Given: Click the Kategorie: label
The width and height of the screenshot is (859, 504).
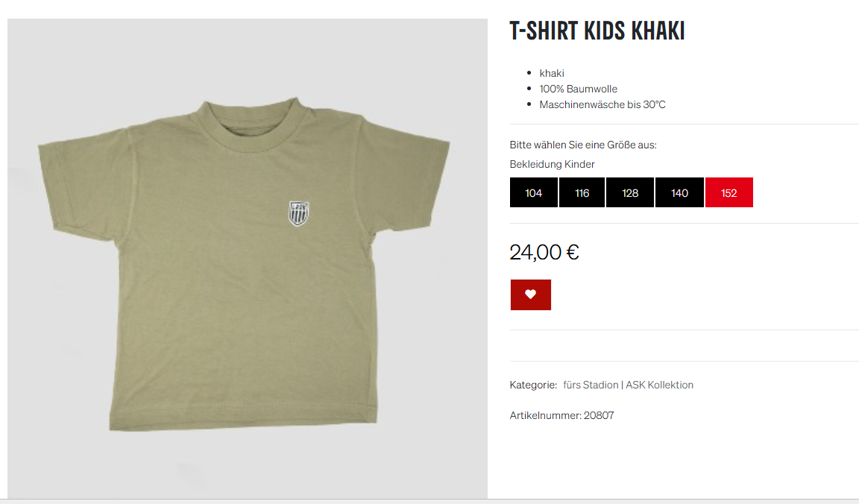Looking at the screenshot, I should coord(533,385).
